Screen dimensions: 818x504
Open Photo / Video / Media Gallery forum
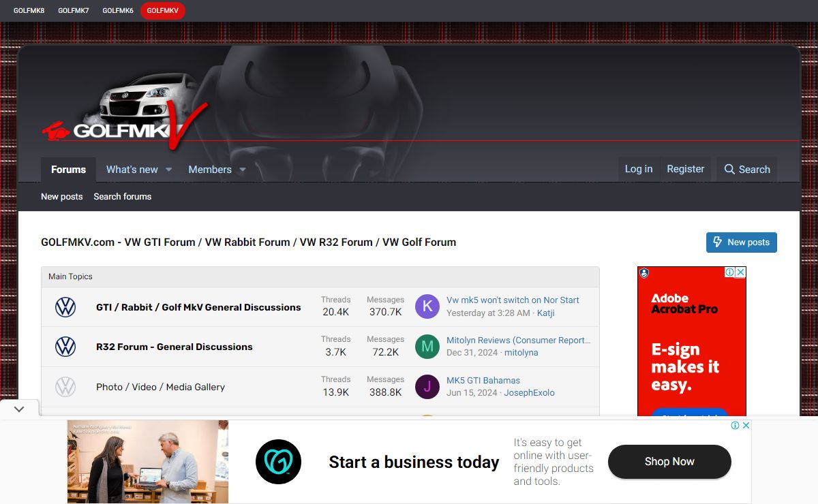click(x=160, y=387)
